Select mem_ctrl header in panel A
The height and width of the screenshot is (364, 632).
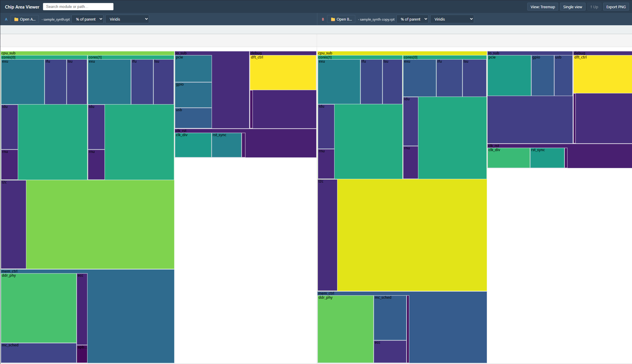tap(87, 271)
